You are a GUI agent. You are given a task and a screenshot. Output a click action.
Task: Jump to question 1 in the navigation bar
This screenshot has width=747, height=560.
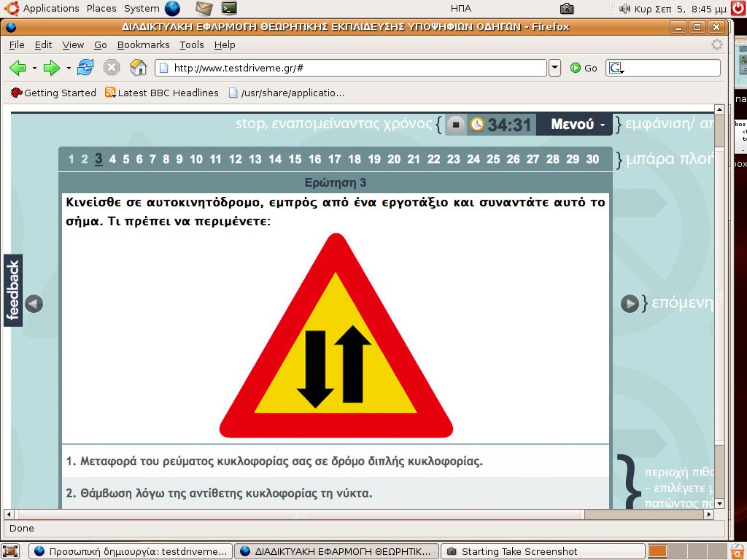tap(71, 159)
